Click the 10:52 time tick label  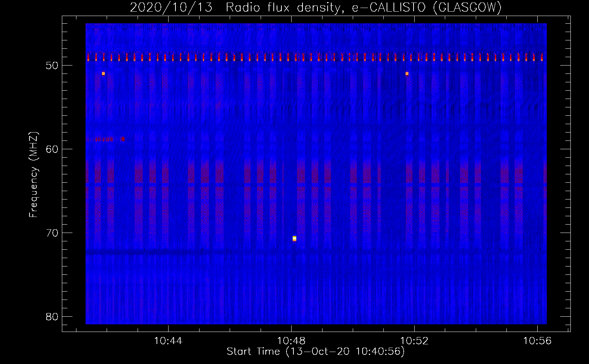(x=414, y=341)
